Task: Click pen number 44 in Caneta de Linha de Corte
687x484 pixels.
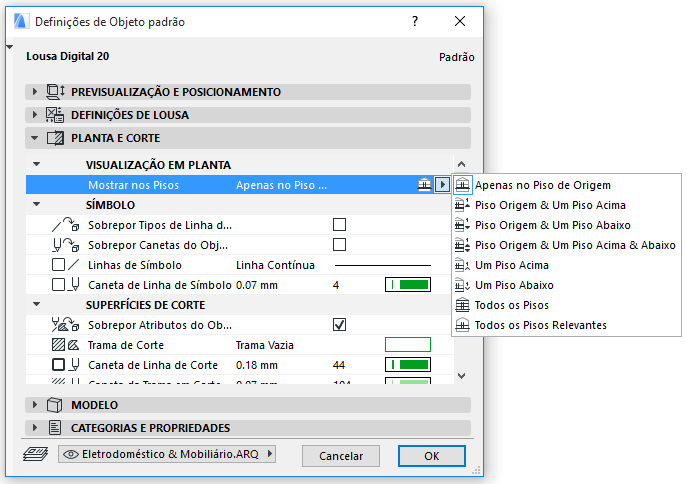Action: coord(339,365)
